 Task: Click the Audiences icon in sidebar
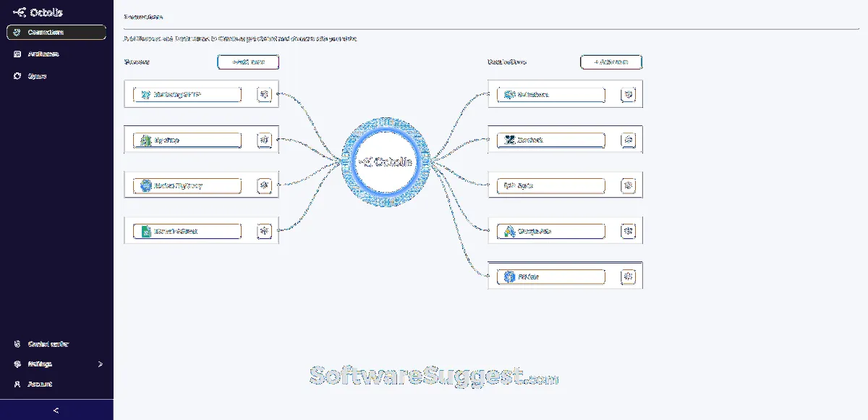[x=18, y=54]
